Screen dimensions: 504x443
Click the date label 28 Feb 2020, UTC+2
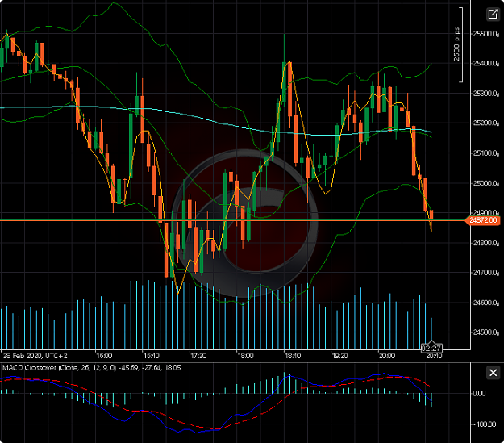pos(35,356)
